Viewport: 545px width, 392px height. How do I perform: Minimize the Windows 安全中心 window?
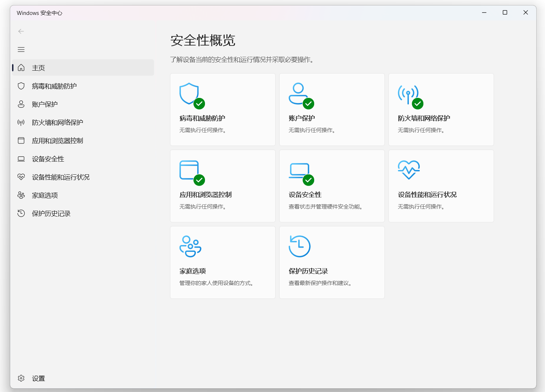click(484, 12)
